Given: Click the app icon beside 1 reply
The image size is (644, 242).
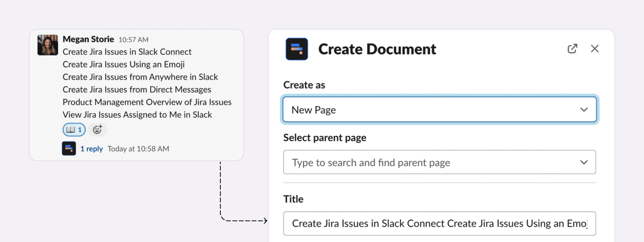Looking at the screenshot, I should tap(69, 149).
